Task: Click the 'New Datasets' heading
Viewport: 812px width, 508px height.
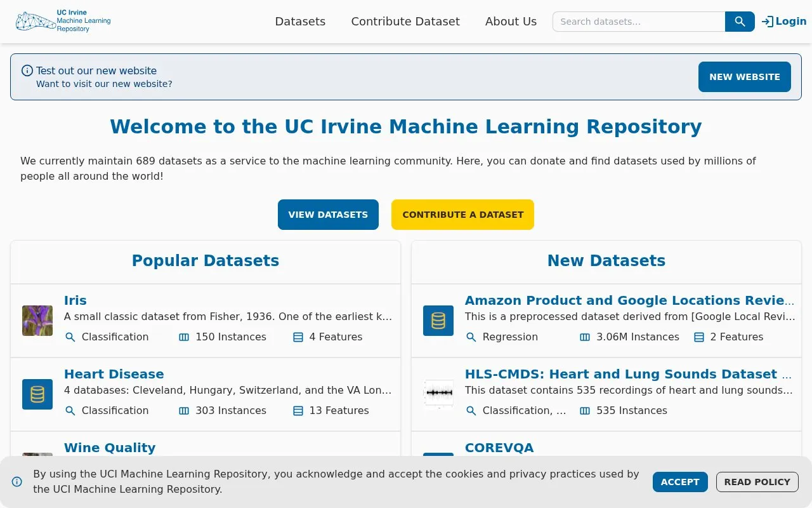Action: [x=606, y=261]
